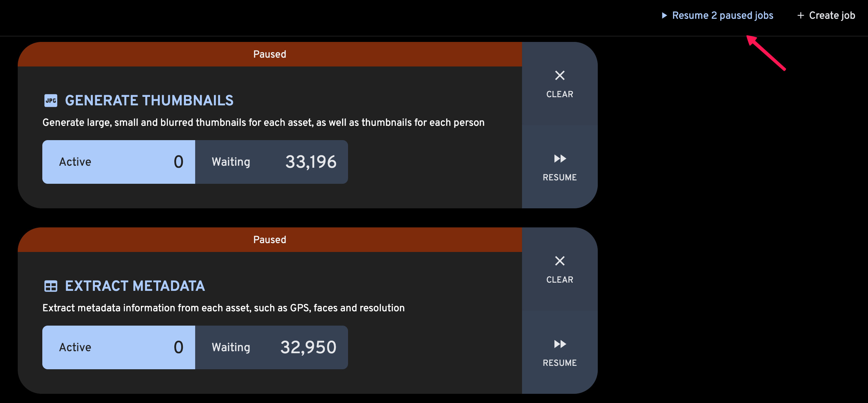Select the RESUME label for Extract Metadata
This screenshot has width=868, height=403.
pos(560,363)
